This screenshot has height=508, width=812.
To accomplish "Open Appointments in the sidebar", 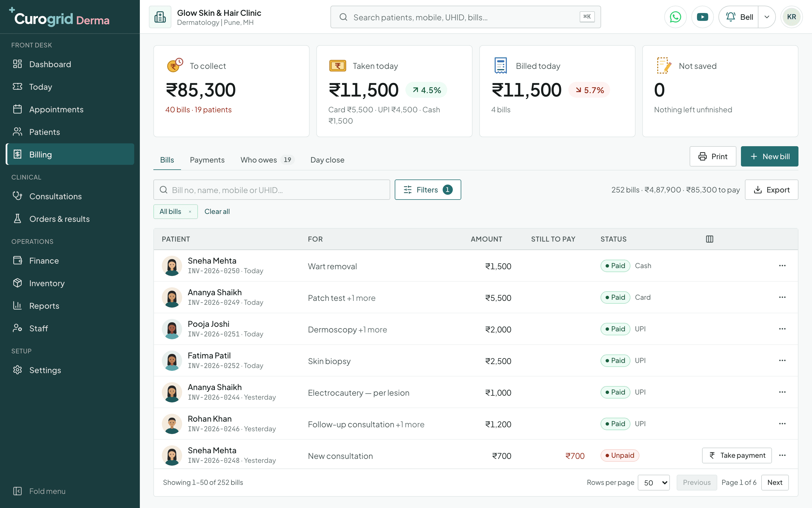I will coord(70,109).
